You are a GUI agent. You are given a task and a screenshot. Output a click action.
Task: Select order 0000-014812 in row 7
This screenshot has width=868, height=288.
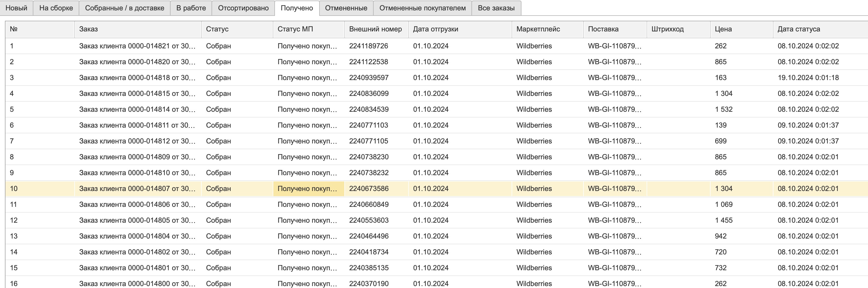(138, 141)
